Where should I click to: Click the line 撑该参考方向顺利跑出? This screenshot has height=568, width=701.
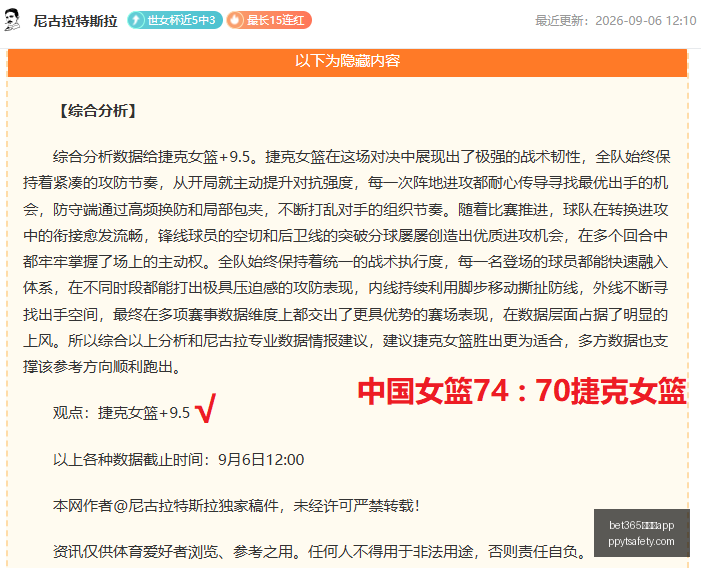(102, 367)
